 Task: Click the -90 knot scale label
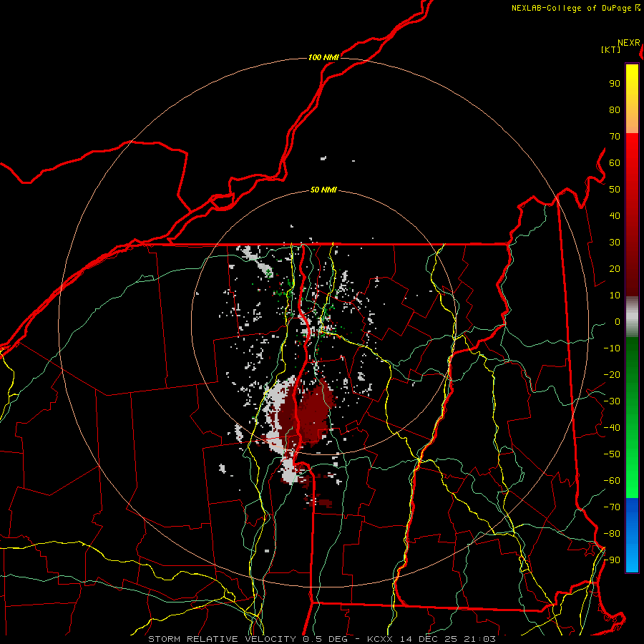click(x=612, y=560)
